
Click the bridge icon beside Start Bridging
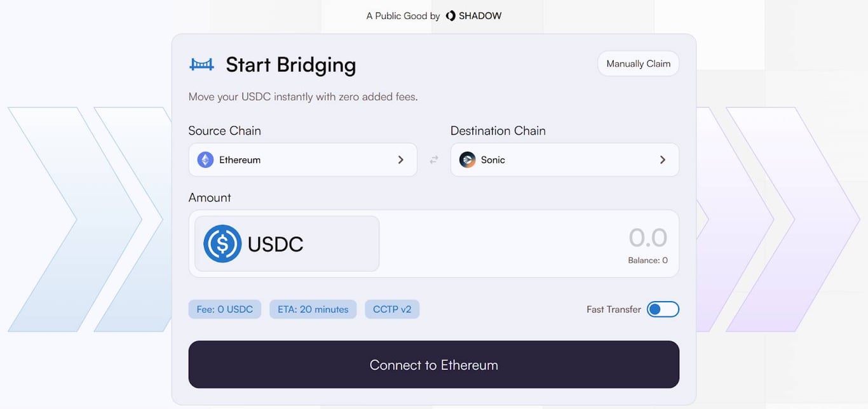(201, 64)
